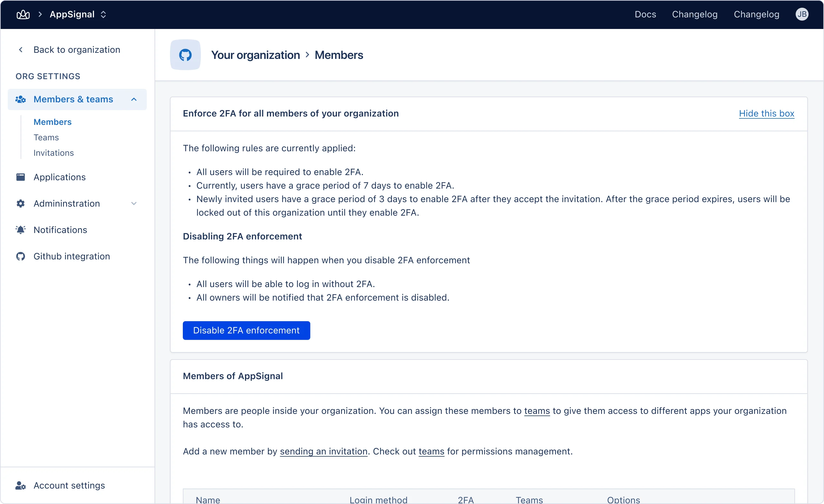Open the Teams sidebar item
824x504 pixels.
pos(46,137)
